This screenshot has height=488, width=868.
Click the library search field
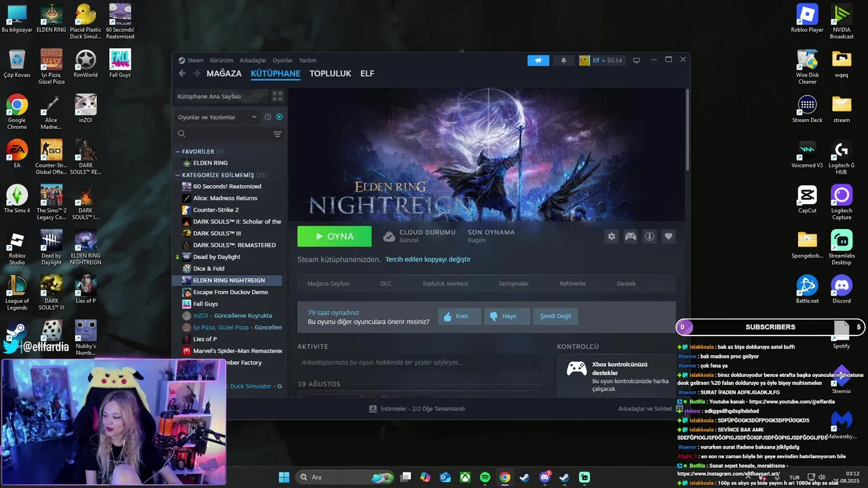pyautogui.click(x=224, y=134)
